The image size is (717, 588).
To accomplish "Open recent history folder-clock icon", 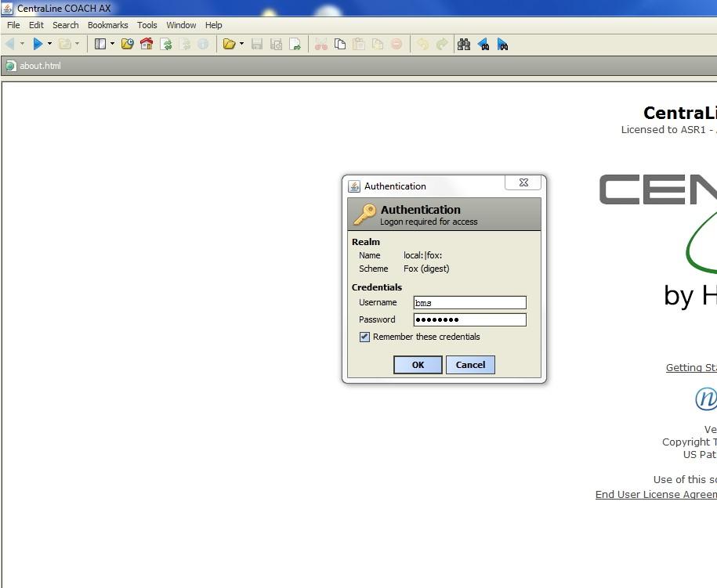I will pos(127,45).
